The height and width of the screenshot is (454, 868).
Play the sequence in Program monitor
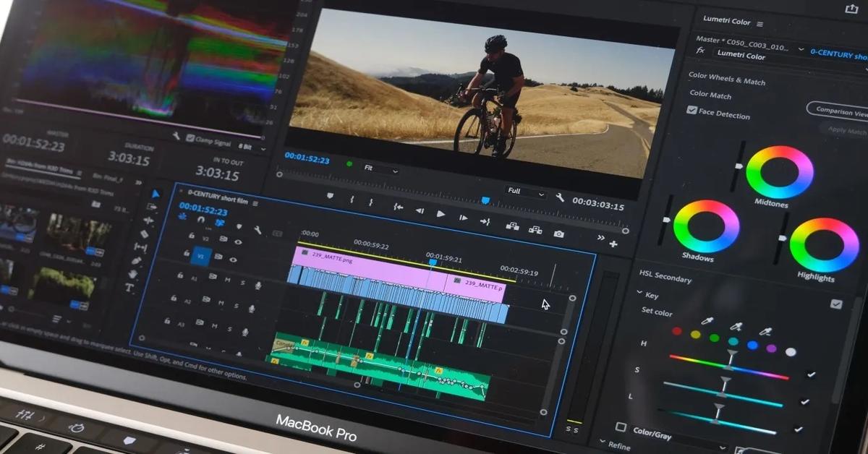[441, 214]
